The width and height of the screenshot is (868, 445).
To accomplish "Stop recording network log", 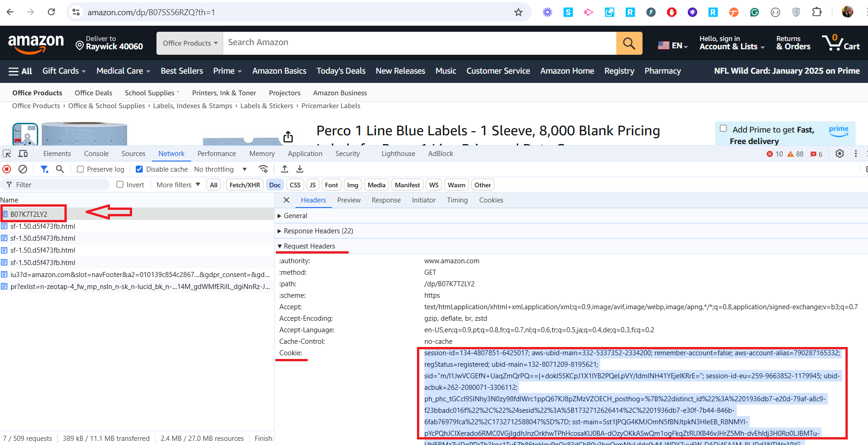I will [x=7, y=169].
